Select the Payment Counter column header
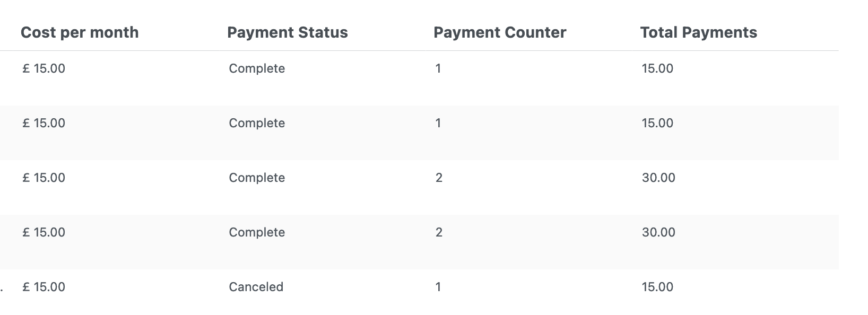This screenshot has width=868, height=315. pos(500,32)
